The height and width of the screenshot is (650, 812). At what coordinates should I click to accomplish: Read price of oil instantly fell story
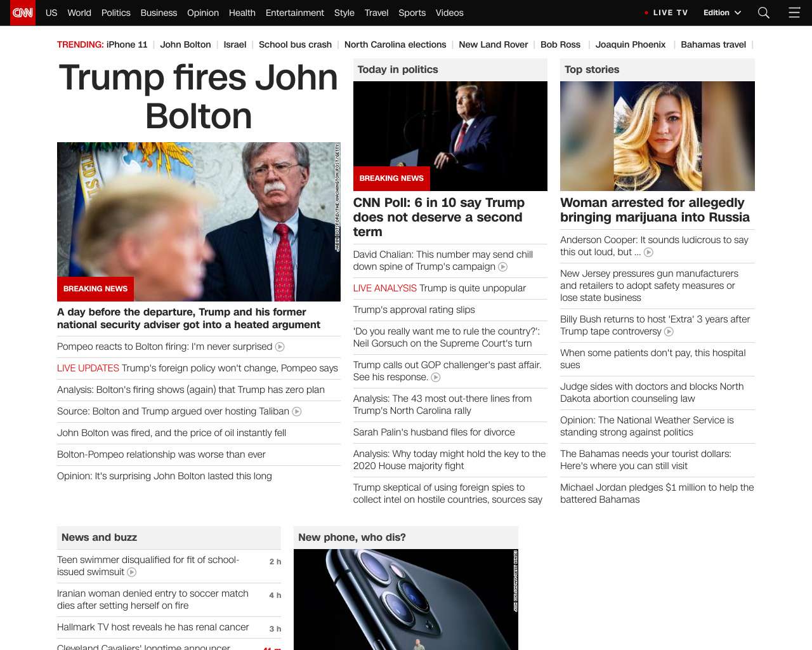pyautogui.click(x=171, y=433)
